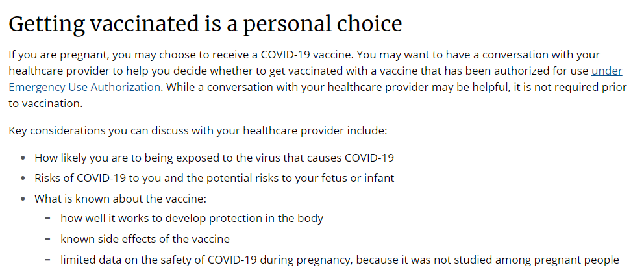Click the dash before 'limited data on the safety'
Image resolution: width=644 pixels, height=272 pixels.
[47, 260]
